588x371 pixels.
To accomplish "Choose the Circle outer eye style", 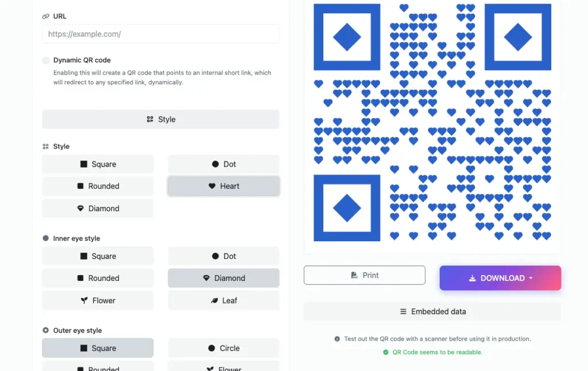I will [x=223, y=348].
